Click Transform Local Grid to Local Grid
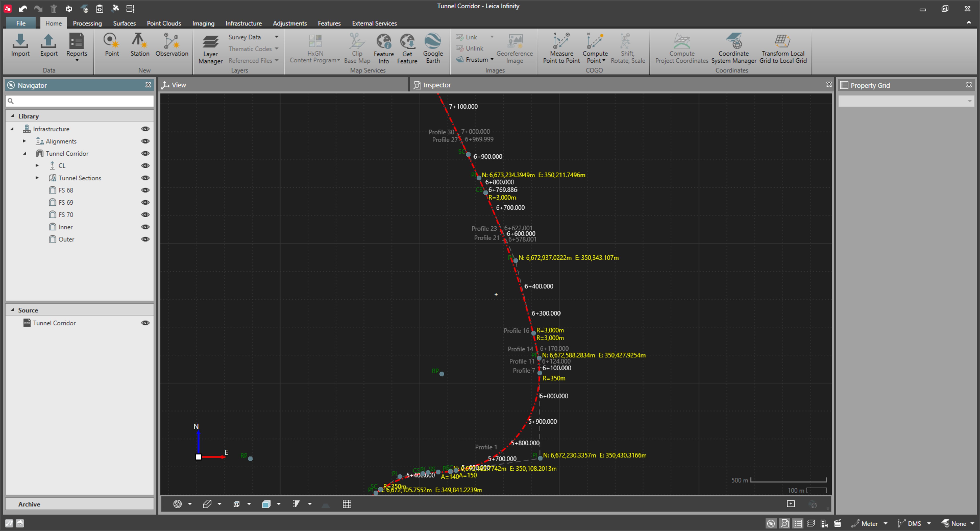 point(783,48)
